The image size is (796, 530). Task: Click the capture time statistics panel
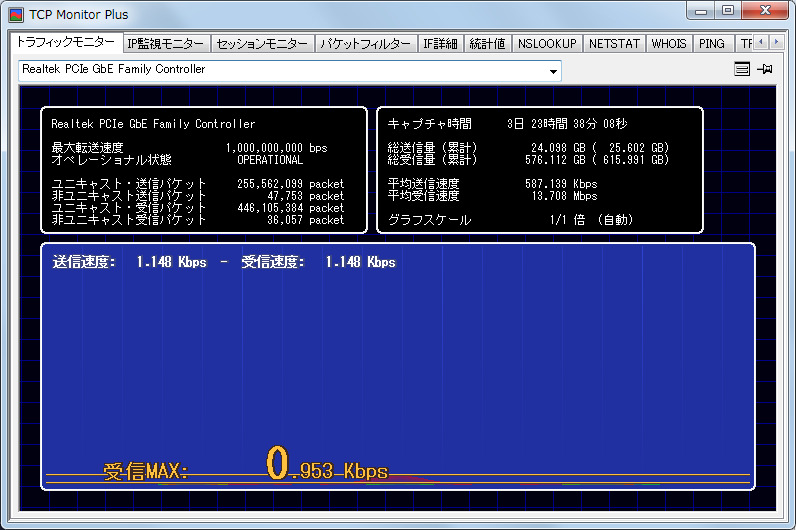539,170
